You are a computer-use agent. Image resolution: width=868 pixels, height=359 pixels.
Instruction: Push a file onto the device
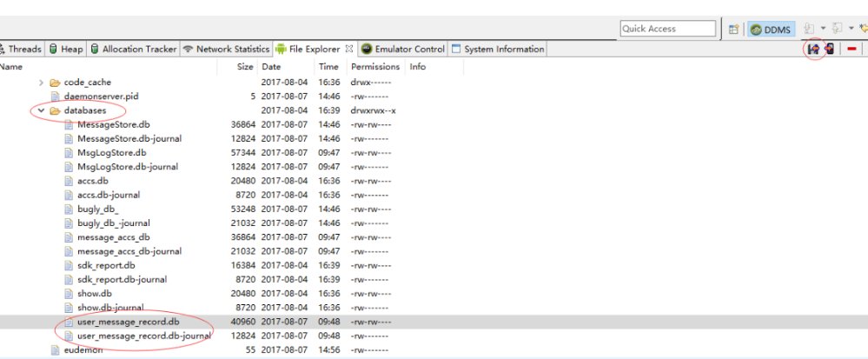829,49
